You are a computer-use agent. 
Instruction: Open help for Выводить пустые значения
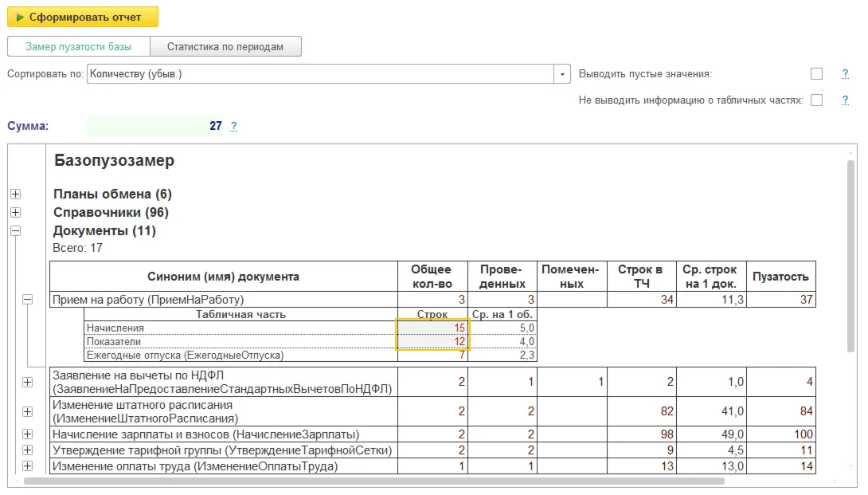coord(844,73)
